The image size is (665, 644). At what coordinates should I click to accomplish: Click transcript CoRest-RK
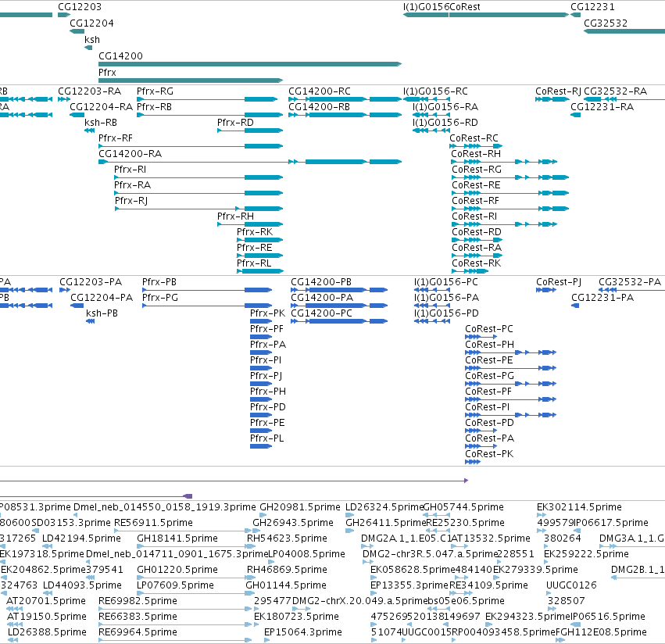click(x=470, y=271)
